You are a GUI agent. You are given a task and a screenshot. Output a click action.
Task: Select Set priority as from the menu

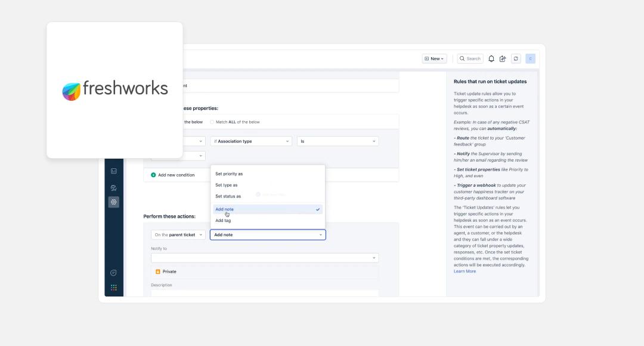(228, 174)
